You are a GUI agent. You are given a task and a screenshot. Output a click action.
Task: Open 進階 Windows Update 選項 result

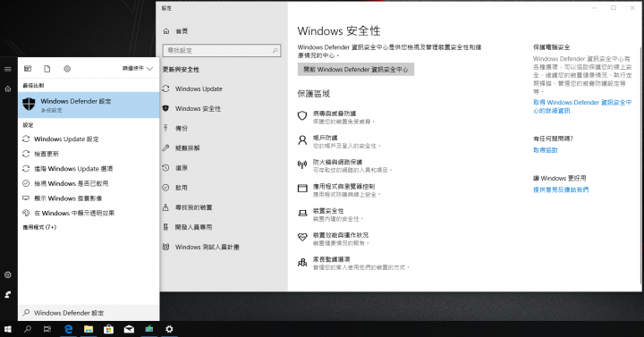(x=89, y=169)
